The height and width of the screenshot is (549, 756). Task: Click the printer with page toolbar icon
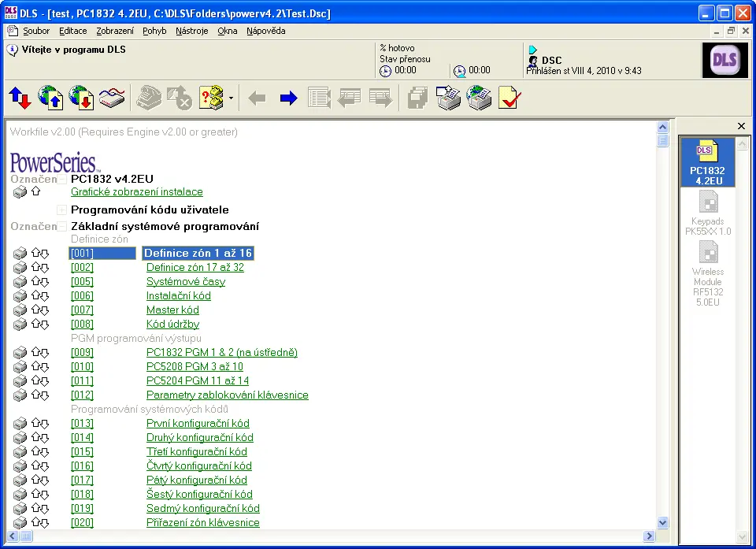[448, 98]
